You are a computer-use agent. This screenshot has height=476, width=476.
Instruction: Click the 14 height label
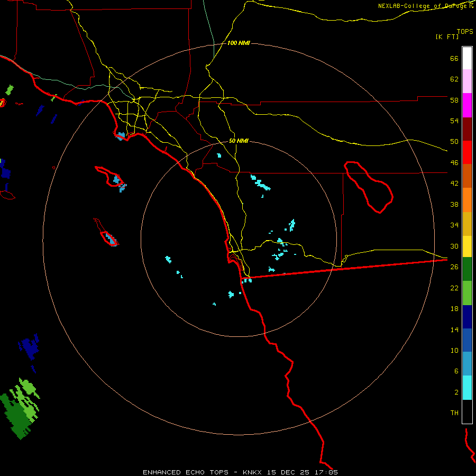[x=454, y=329]
